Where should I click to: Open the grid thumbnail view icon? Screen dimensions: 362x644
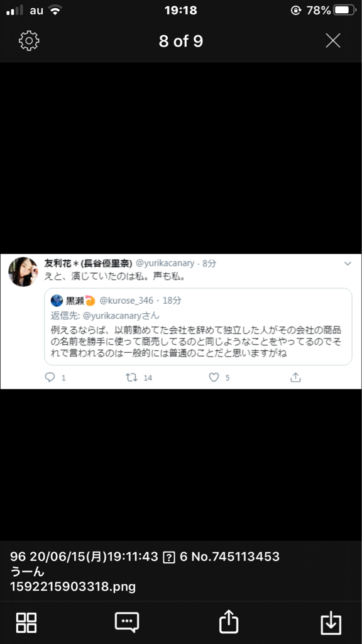pyautogui.click(x=26, y=623)
